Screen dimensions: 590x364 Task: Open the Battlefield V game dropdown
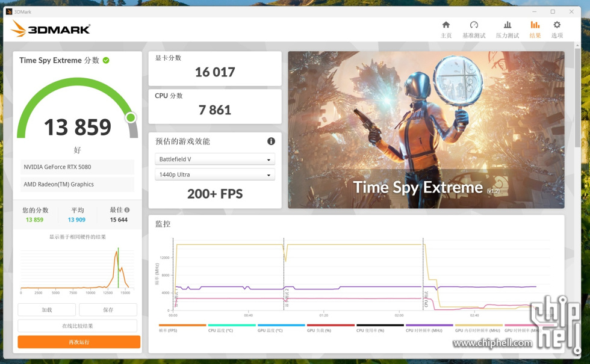pos(215,159)
